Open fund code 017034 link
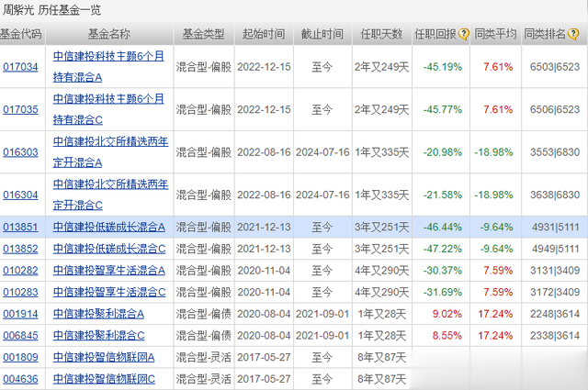Image resolution: width=588 pixels, height=390 pixels. coord(20,67)
